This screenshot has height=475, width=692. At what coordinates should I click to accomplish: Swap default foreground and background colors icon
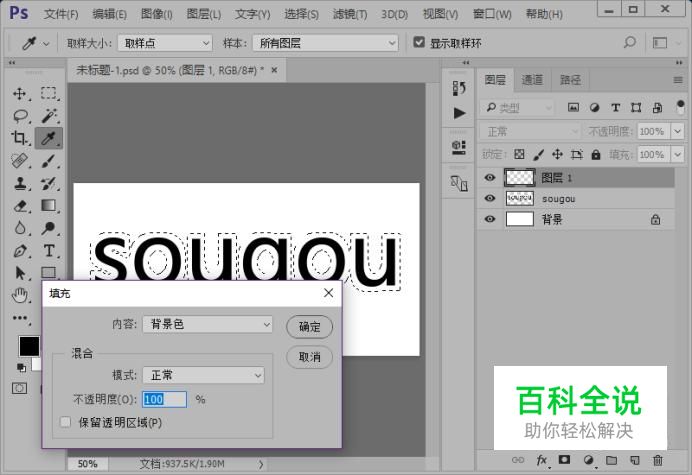click(x=21, y=367)
